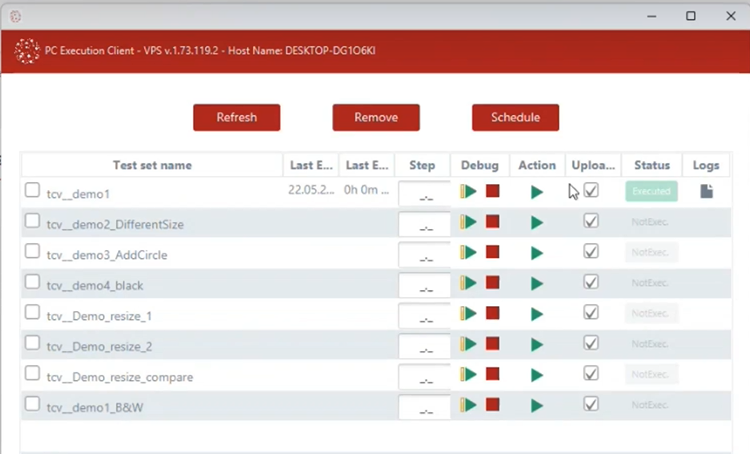Start debug for tcv__demo2_DifferentSize

click(469, 222)
